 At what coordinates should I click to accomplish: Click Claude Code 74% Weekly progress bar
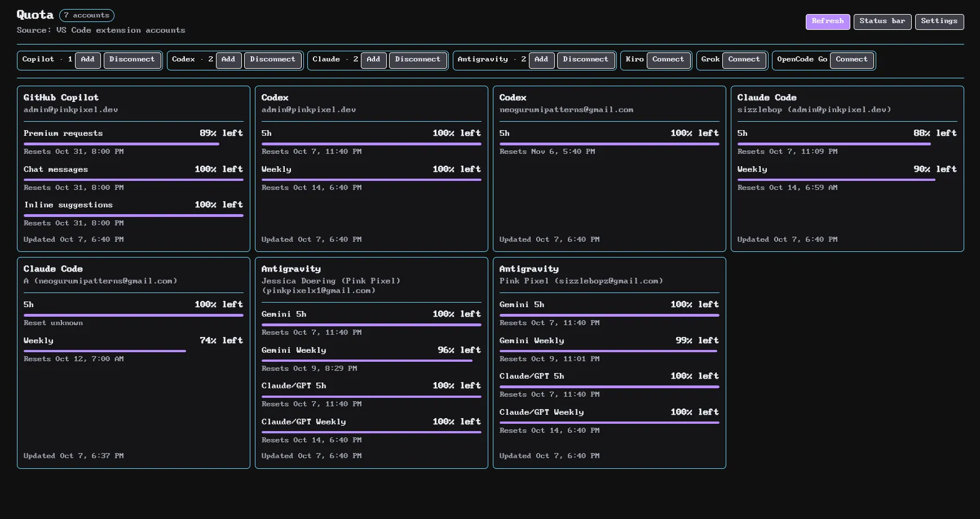(134, 351)
